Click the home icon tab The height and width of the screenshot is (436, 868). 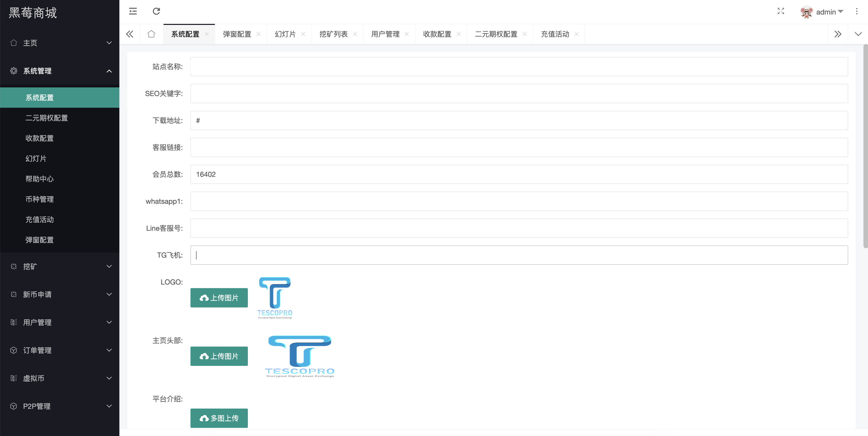151,34
